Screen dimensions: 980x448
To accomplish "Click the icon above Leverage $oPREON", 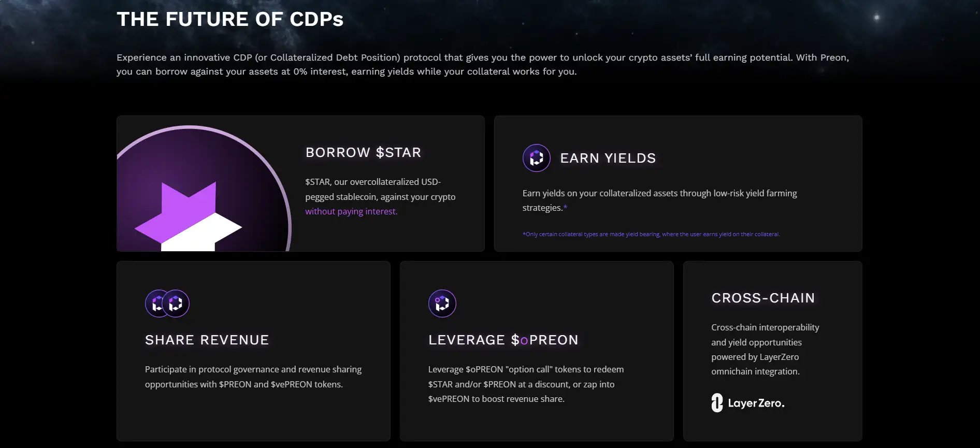I will click(x=442, y=304).
